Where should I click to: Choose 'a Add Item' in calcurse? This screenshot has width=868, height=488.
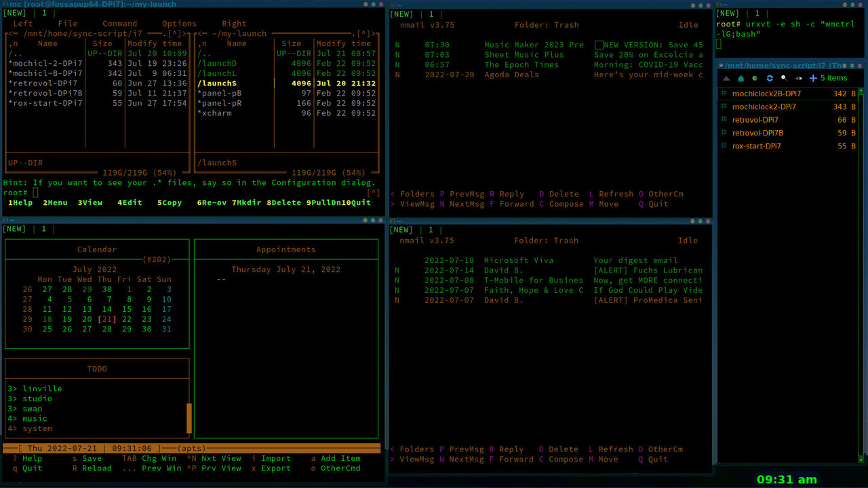tap(336, 458)
